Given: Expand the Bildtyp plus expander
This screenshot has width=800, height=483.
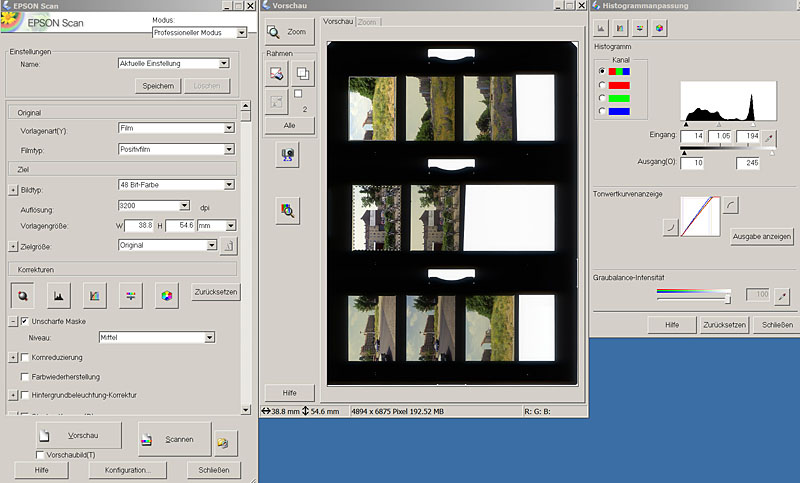Looking at the screenshot, I should [13, 190].
